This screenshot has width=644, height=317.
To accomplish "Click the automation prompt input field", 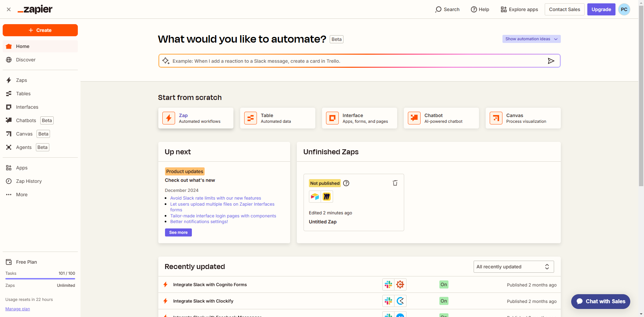I will (356, 61).
